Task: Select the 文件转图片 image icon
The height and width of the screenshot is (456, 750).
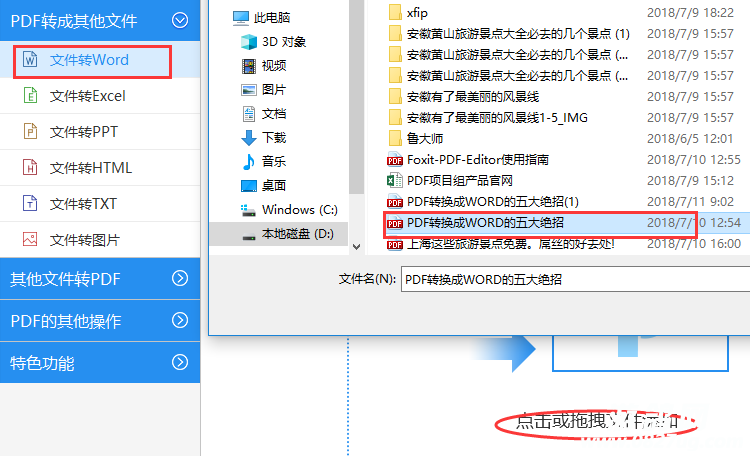Action: (30, 239)
